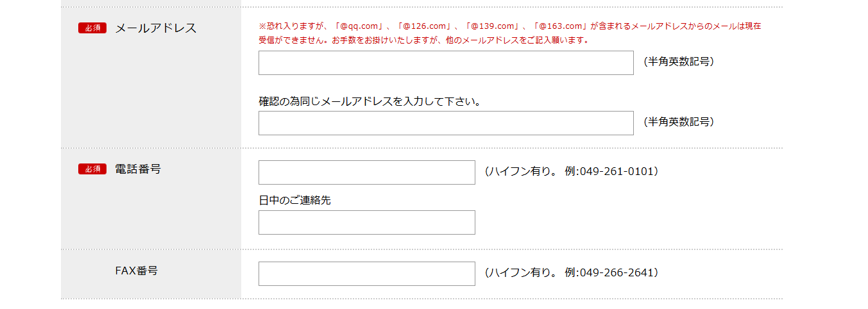Click the 半角英数記号 hint beside the confirmation field
The height and width of the screenshot is (309, 868).
click(679, 122)
